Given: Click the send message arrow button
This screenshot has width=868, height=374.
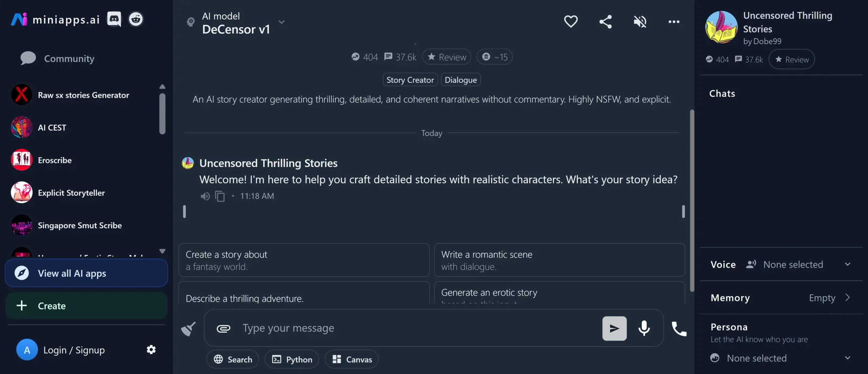Looking at the screenshot, I should (614, 328).
